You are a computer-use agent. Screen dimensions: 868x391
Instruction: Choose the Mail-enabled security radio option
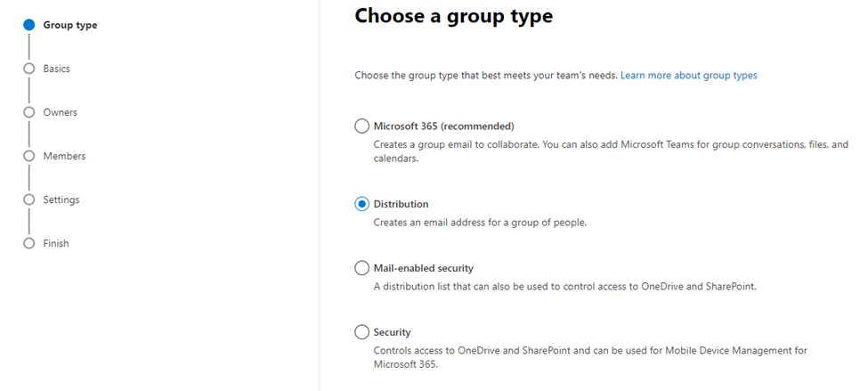point(361,269)
